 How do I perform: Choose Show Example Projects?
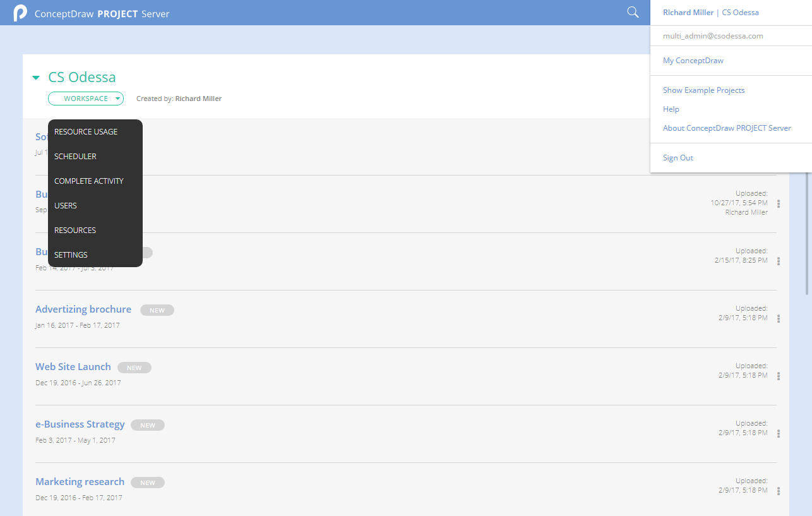click(704, 90)
